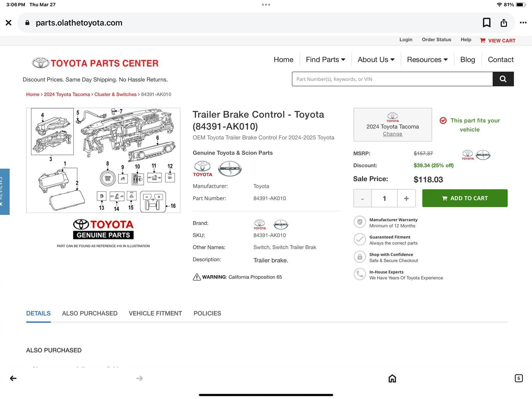Click California Proposition 65 warning triangle
This screenshot has height=399, width=532.
[x=197, y=277]
